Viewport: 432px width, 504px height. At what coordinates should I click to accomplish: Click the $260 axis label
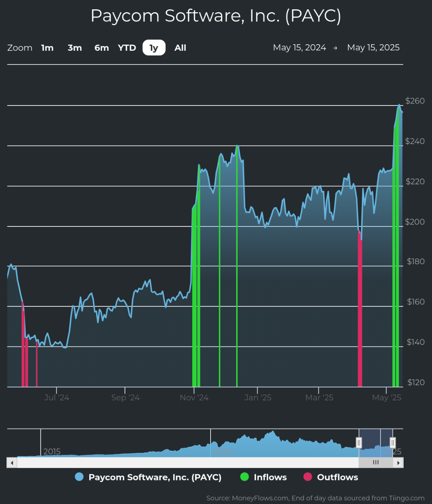(415, 101)
